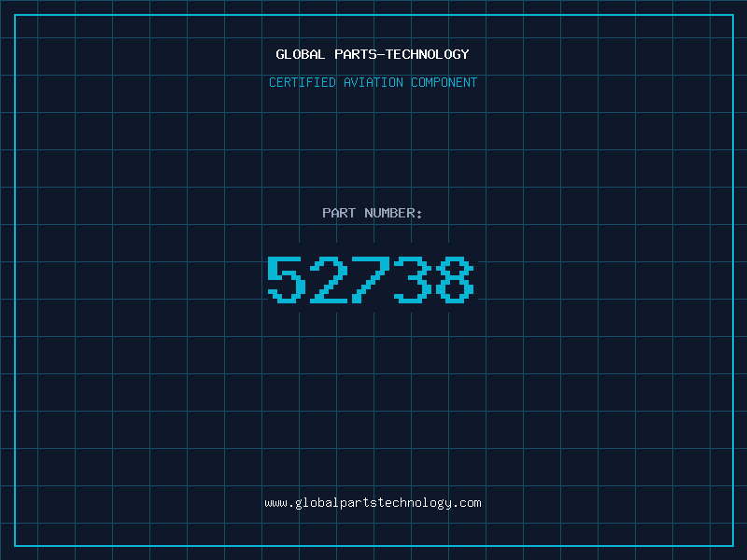Screen dimensions: 747x560
Task: Select the part number 52738
Action: (x=371, y=279)
